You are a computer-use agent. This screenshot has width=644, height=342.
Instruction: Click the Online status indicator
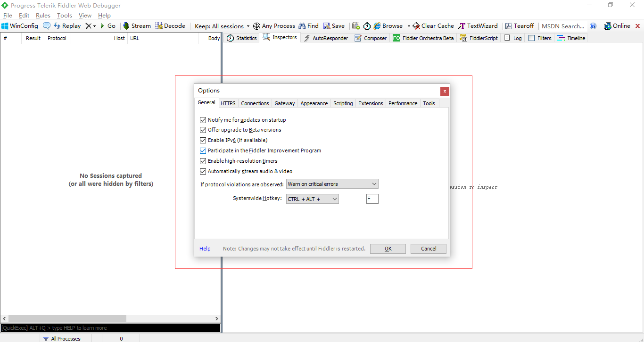click(617, 26)
